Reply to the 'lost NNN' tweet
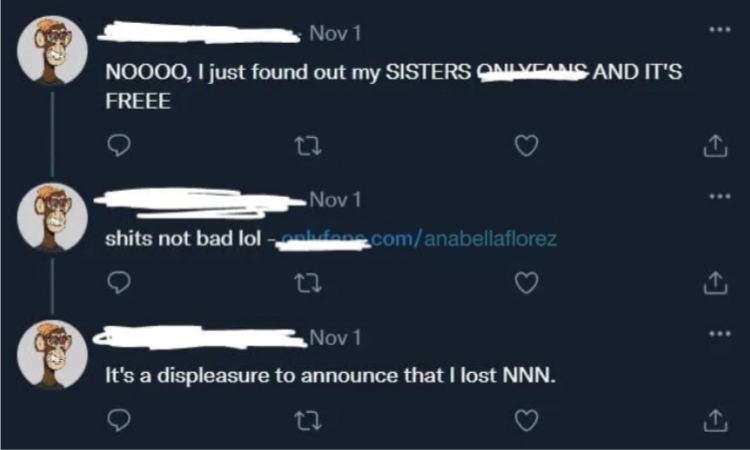The image size is (750, 450). (119, 420)
